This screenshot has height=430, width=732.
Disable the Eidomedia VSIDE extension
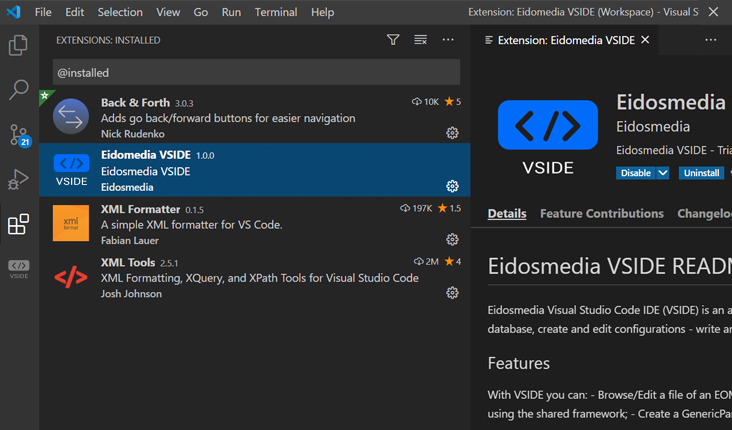(636, 173)
